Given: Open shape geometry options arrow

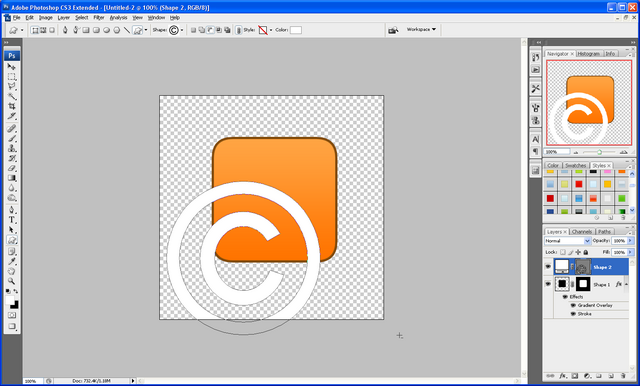Looking at the screenshot, I should [146, 30].
